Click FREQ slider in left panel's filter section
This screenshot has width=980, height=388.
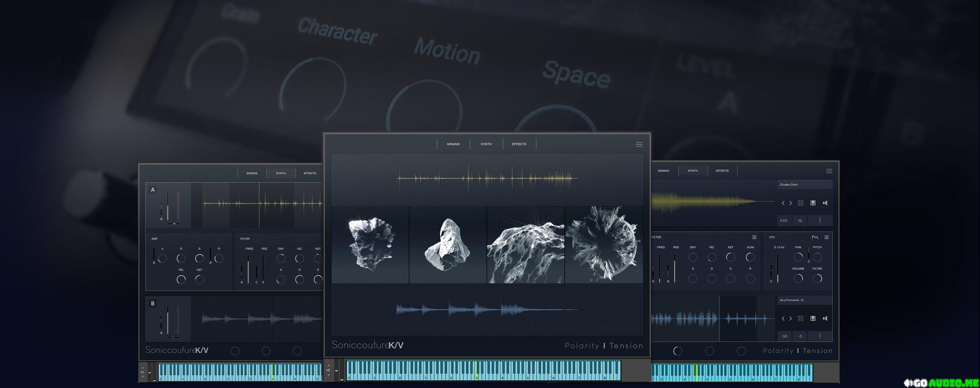click(248, 268)
